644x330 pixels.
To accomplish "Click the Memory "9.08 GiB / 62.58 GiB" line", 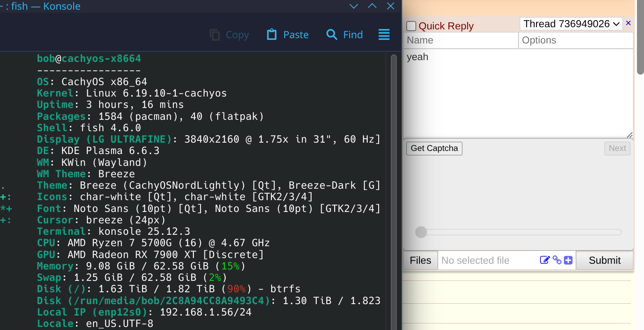I will click(141, 266).
